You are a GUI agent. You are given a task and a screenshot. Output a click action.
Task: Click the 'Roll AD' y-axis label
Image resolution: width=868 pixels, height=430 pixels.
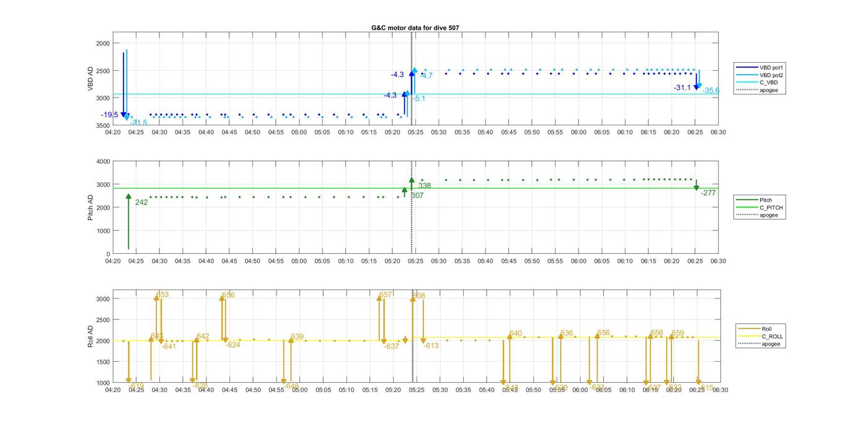[x=91, y=336]
